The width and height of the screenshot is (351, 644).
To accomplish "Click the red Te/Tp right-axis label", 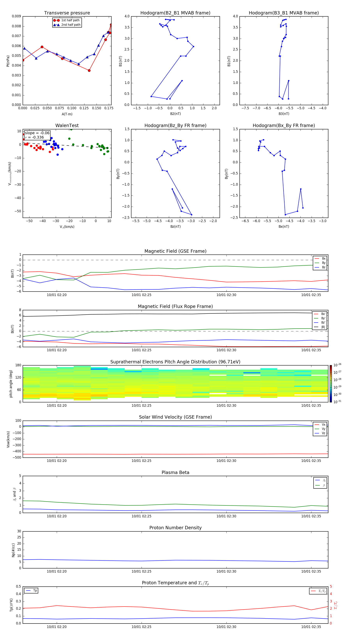I will (336, 605).
